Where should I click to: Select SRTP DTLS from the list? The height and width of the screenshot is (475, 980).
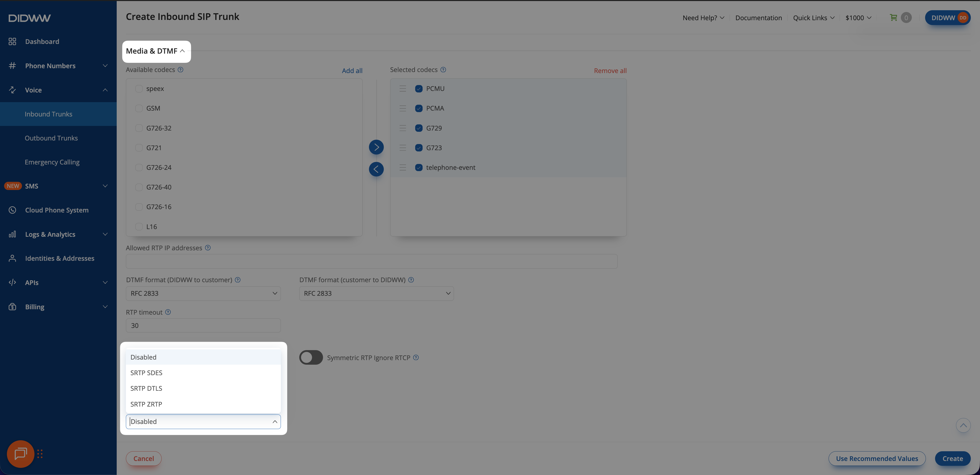coord(147,388)
